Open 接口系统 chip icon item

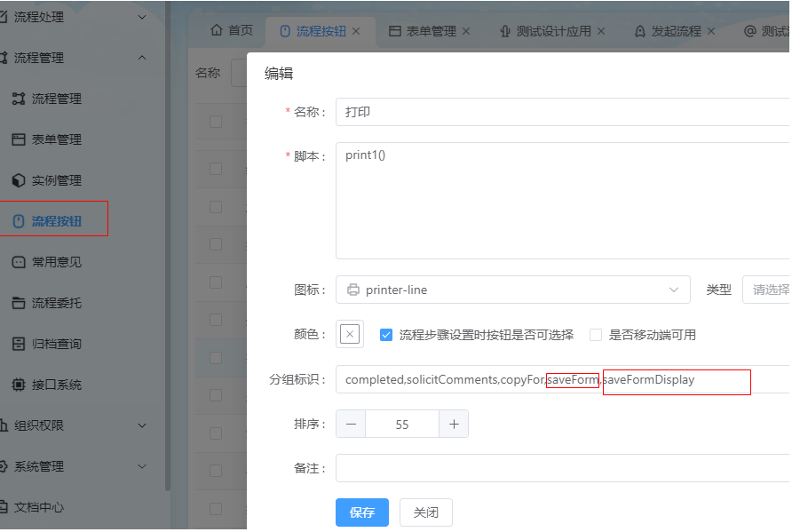point(19,385)
